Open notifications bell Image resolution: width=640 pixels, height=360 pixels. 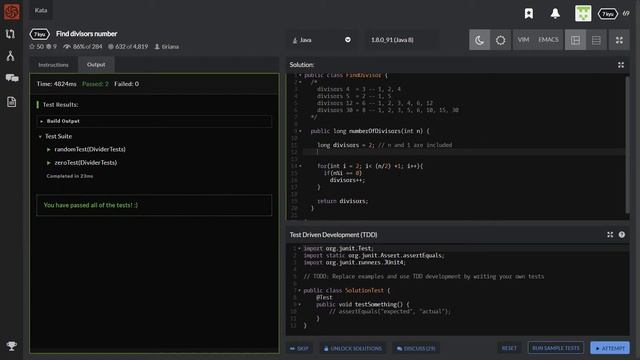[555, 13]
